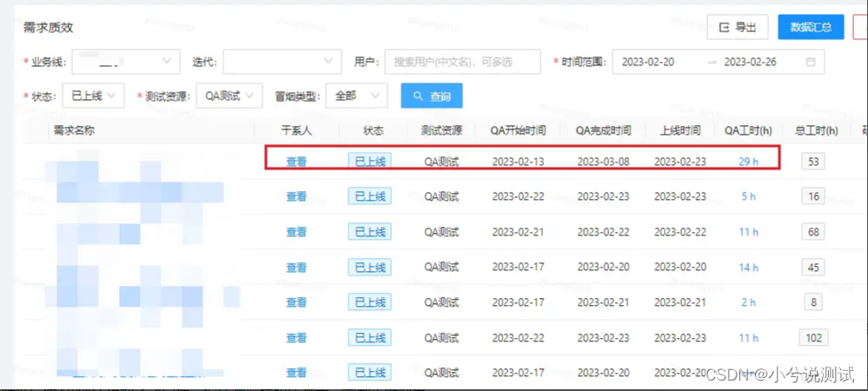Click the 5 h QA hours link

(748, 196)
